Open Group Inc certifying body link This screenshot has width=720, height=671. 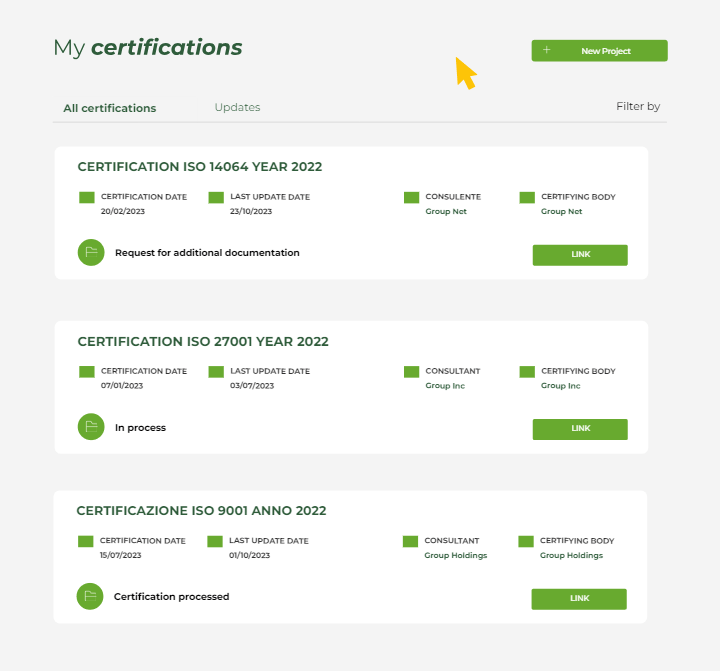coord(560,386)
